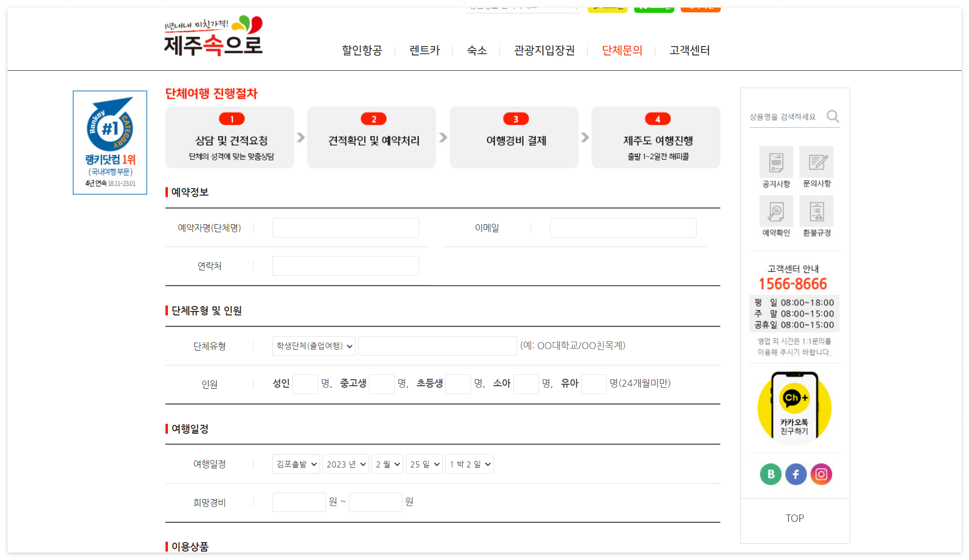Click the TOP link
This screenshot has width=969, height=560.
(x=795, y=518)
